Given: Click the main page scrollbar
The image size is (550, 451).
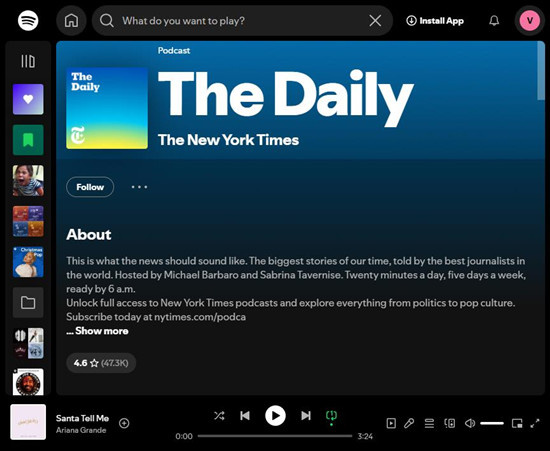Looking at the screenshot, I should [541, 70].
